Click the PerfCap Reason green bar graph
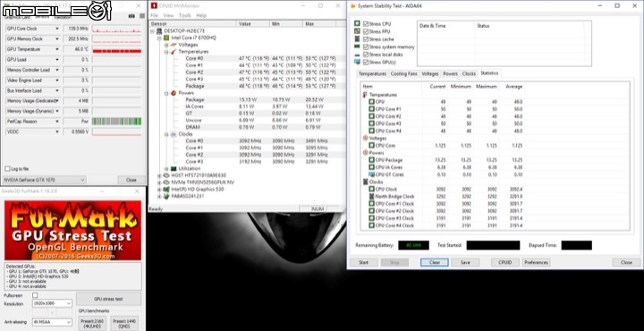The image size is (644, 331). (116, 122)
